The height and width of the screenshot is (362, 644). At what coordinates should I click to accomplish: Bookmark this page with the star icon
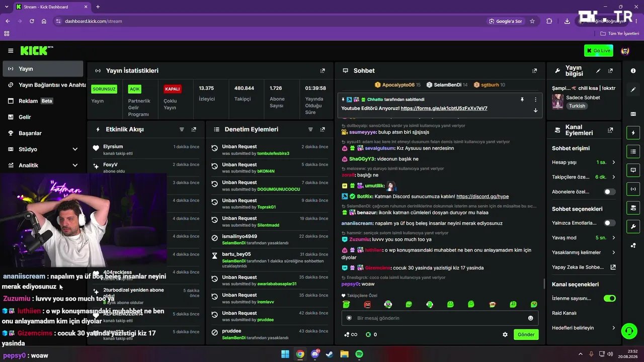click(532, 21)
